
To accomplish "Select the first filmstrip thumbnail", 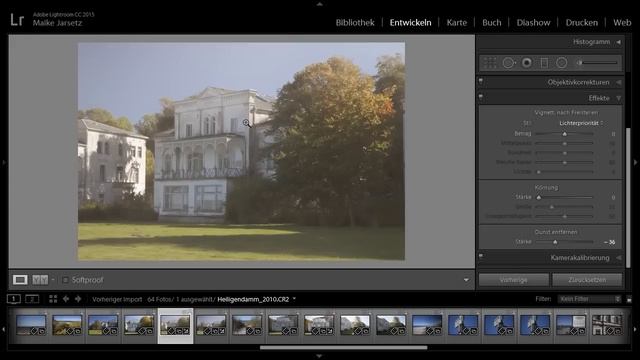I will click(x=31, y=325).
